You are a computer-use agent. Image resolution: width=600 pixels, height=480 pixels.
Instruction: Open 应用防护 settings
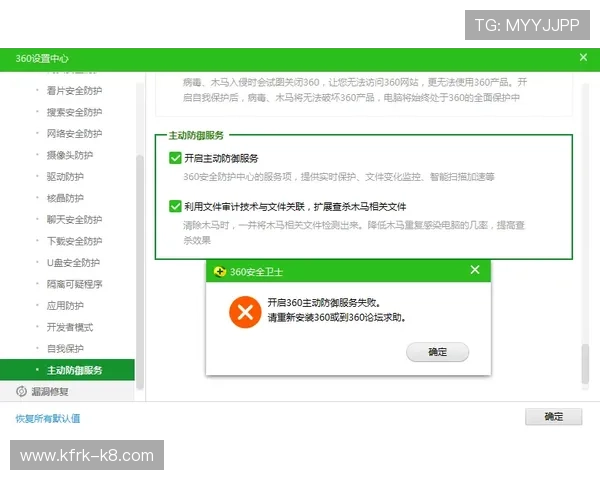[x=65, y=305]
